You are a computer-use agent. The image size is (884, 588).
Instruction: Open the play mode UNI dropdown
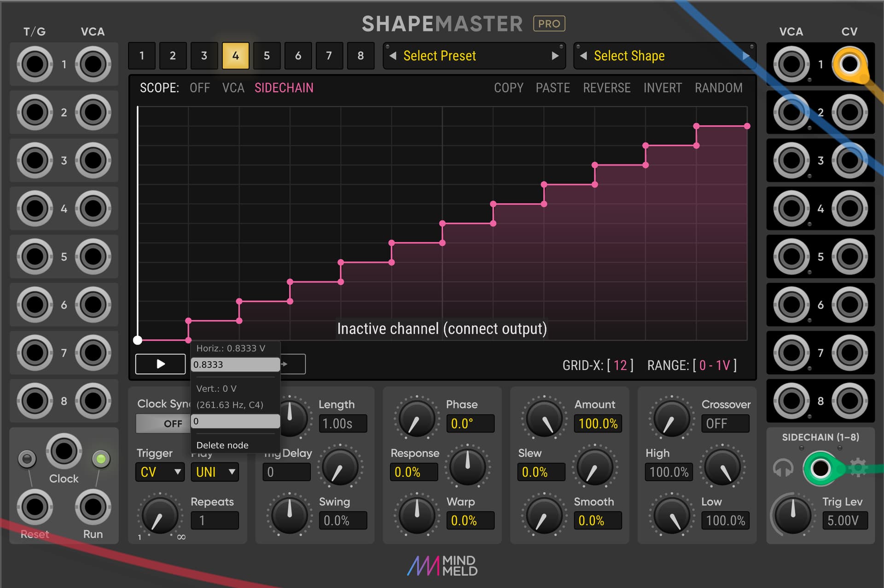point(215,472)
